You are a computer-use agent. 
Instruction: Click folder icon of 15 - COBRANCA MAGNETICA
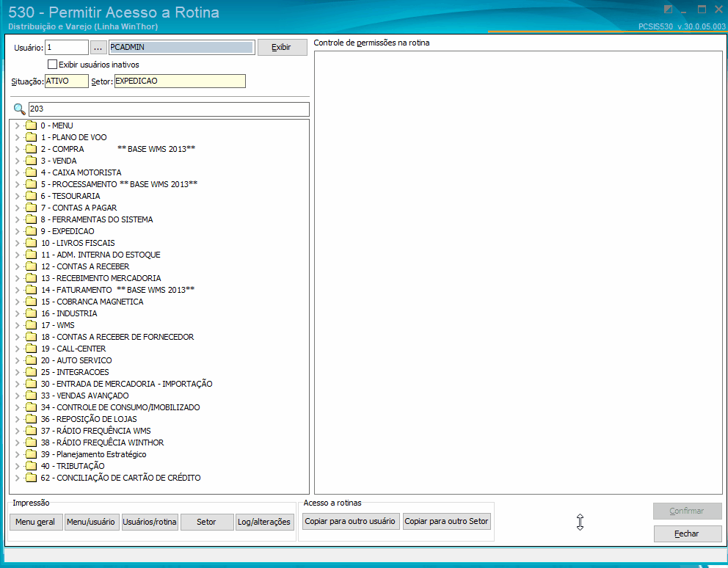click(x=31, y=302)
